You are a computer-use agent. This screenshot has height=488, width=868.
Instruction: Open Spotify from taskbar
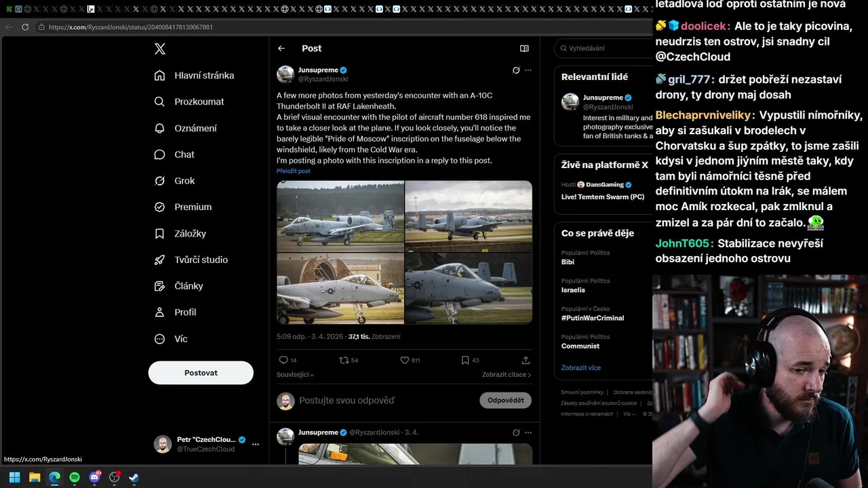pos(75,477)
